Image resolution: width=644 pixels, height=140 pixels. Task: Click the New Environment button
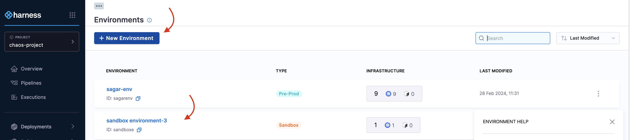click(x=126, y=38)
